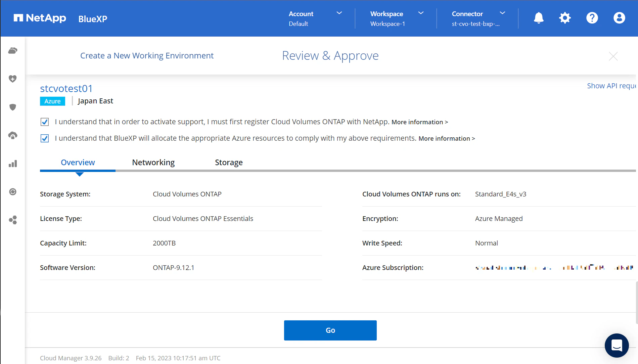This screenshot has width=638, height=364.
Task: Click the stcvotest01 environment name
Action: coord(66,88)
